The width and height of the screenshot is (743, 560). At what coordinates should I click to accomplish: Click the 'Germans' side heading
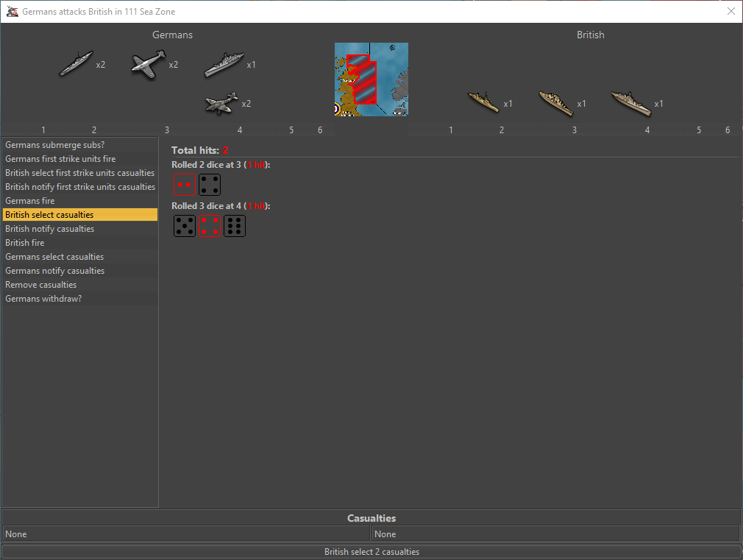172,35
